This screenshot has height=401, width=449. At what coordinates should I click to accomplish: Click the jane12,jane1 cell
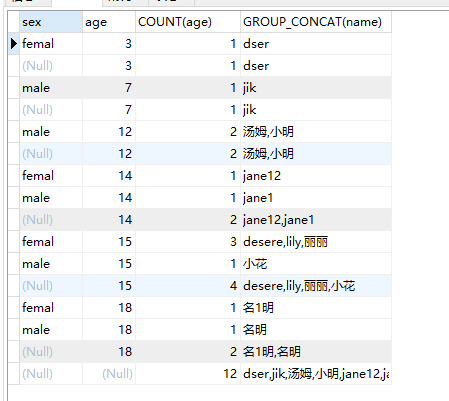(x=316, y=220)
